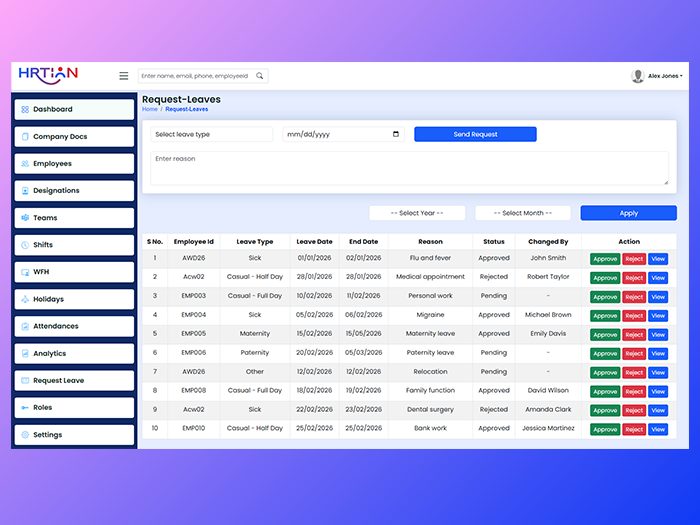This screenshot has height=525, width=700.
Task: Click the Employees sidebar icon
Action: tap(25, 164)
